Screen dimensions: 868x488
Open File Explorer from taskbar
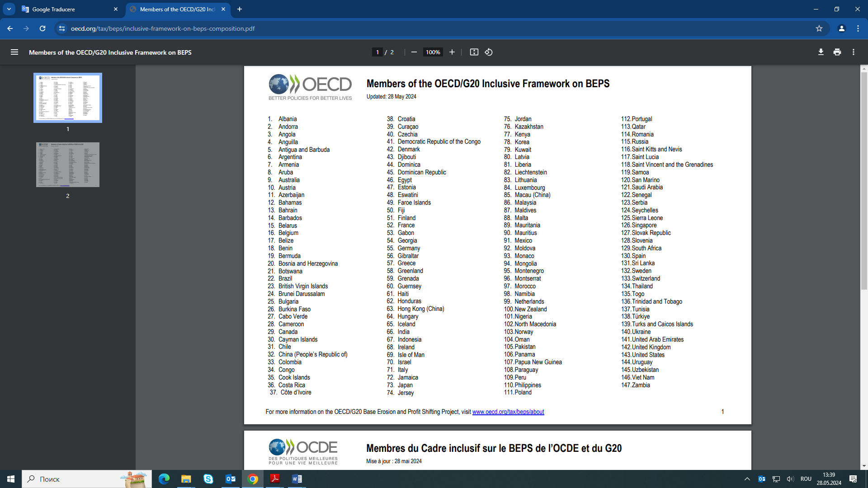(x=186, y=479)
